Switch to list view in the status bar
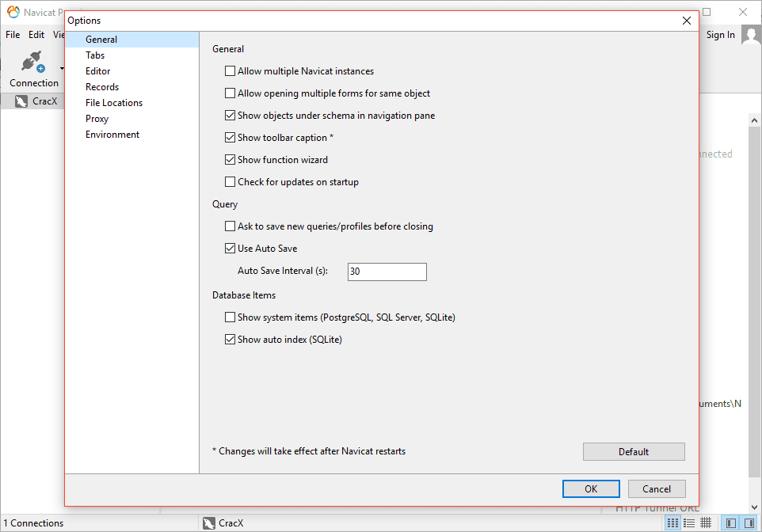762x532 pixels. (x=689, y=522)
